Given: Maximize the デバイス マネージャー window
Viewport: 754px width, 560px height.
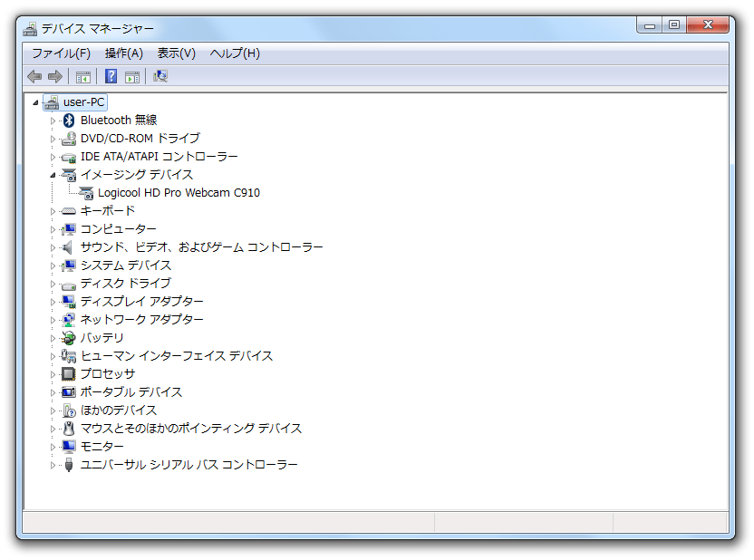Looking at the screenshot, I should [674, 25].
